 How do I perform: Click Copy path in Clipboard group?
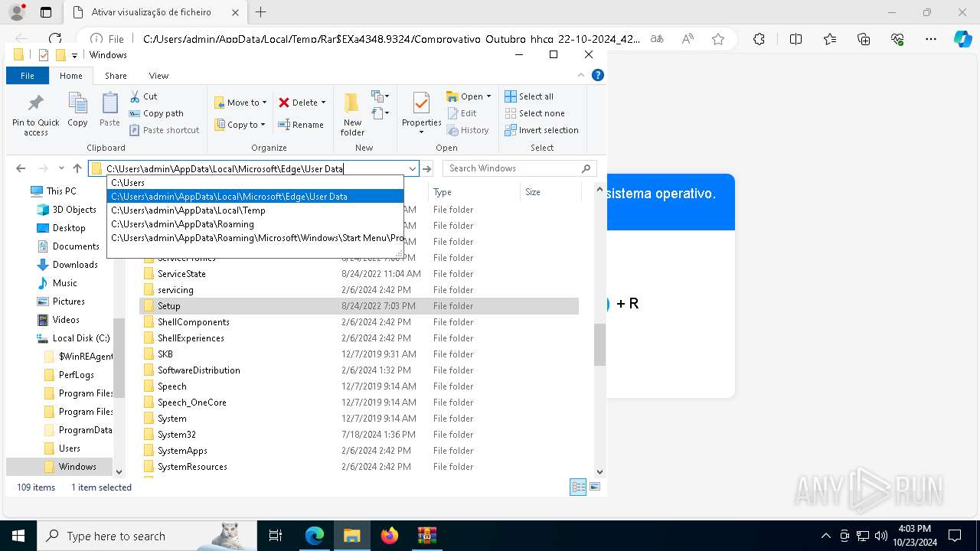[156, 113]
